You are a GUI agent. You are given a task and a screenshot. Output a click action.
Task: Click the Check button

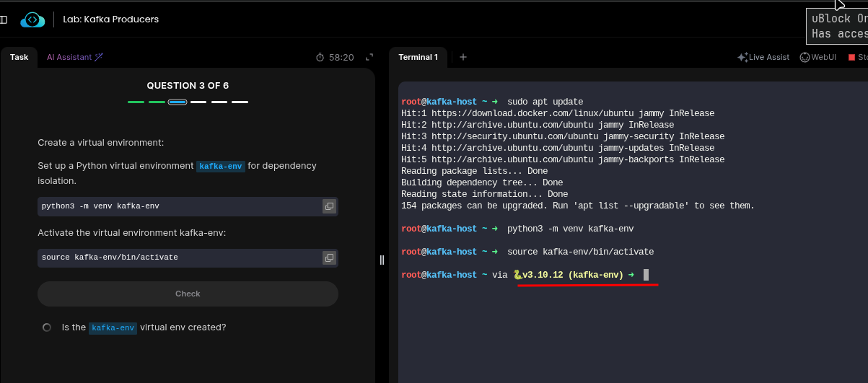tap(188, 294)
